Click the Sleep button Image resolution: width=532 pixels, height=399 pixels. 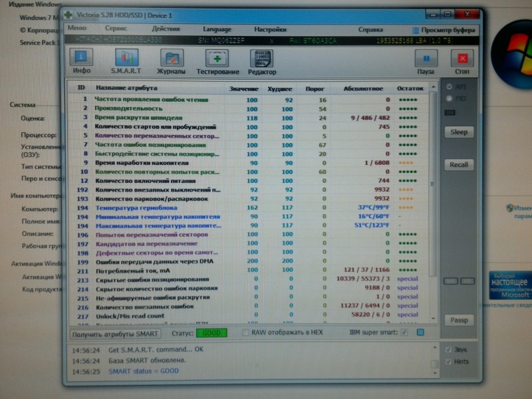click(459, 132)
